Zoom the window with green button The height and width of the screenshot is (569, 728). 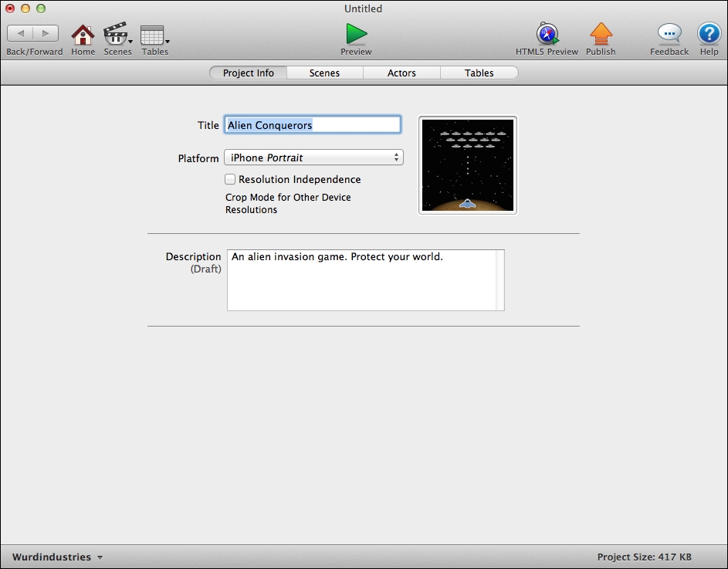click(41, 8)
